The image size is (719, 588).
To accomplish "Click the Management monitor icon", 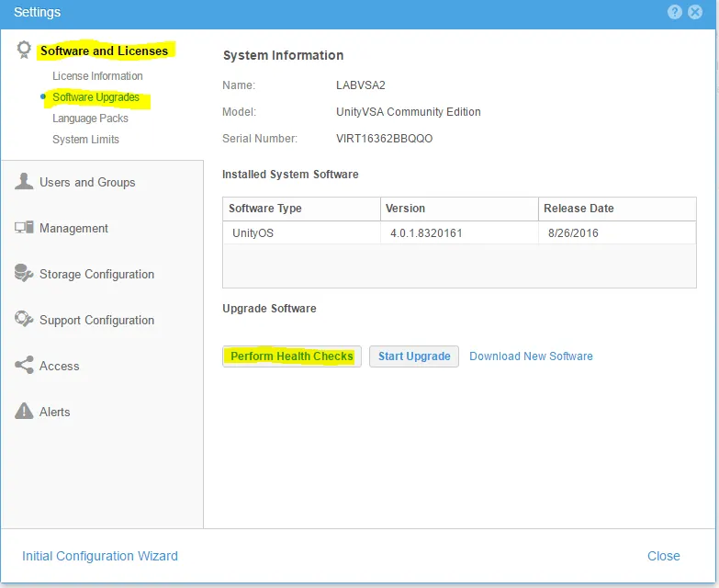I will pos(24,227).
